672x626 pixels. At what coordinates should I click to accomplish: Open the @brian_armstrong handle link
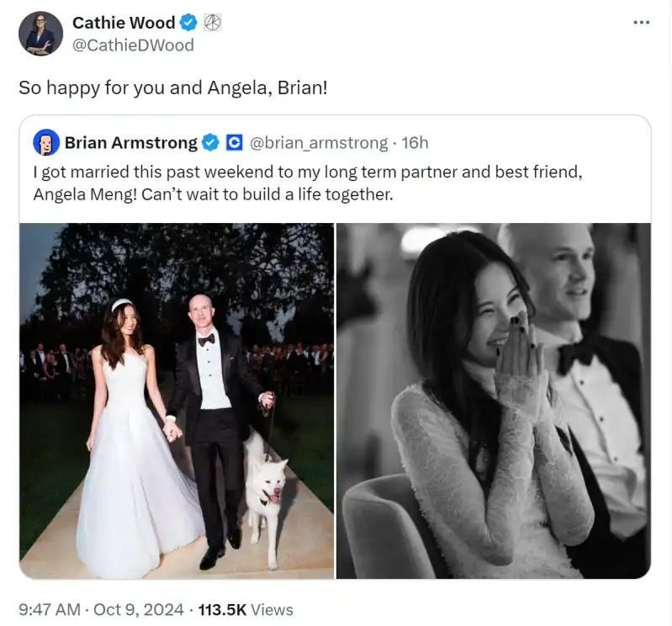click(319, 143)
